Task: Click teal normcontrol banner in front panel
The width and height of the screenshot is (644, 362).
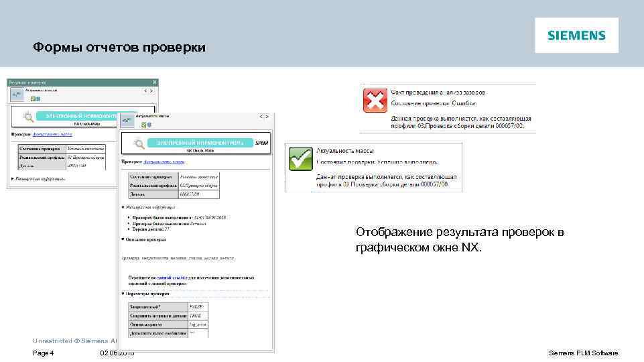Action: pyautogui.click(x=200, y=143)
